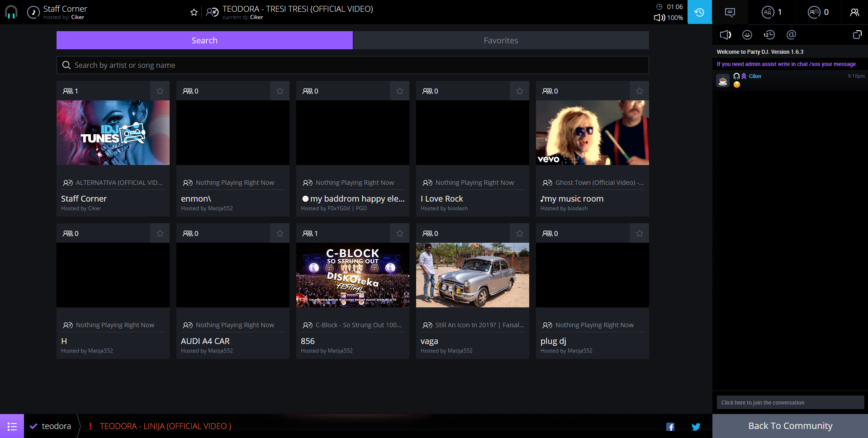Image resolution: width=868 pixels, height=438 pixels.
Task: Favorite the Staff Corner room star
Action: [x=160, y=91]
